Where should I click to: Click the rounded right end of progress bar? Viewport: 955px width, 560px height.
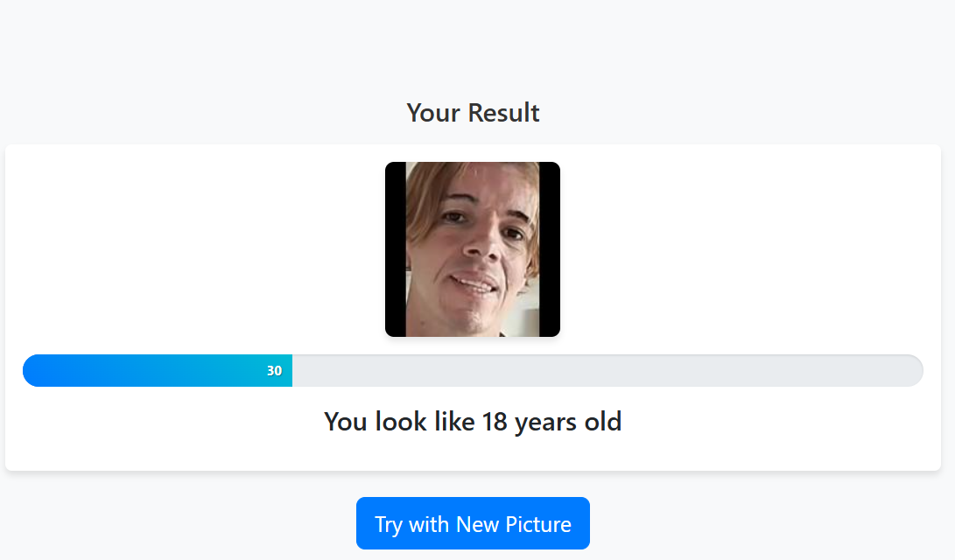point(914,371)
